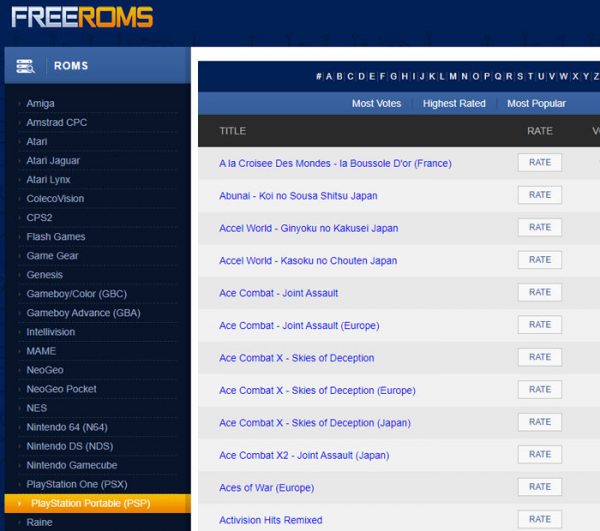
Task: Open Ace Combat X2 - Joint Assault (Japan)
Action: click(304, 456)
